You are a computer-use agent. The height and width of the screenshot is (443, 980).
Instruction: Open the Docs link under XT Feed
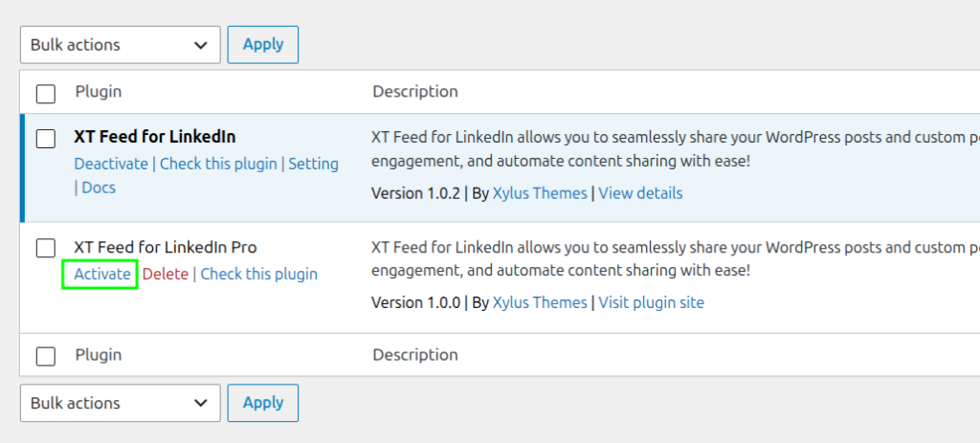coord(99,188)
